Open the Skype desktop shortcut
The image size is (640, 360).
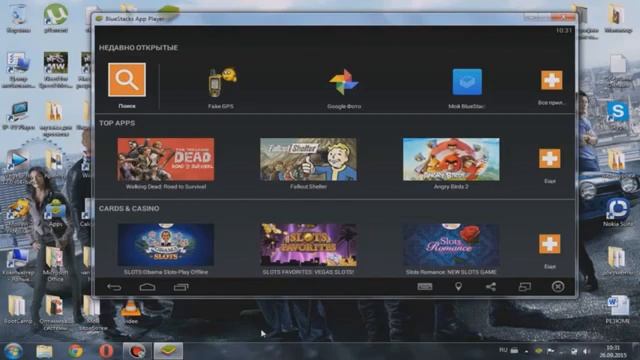[618, 113]
